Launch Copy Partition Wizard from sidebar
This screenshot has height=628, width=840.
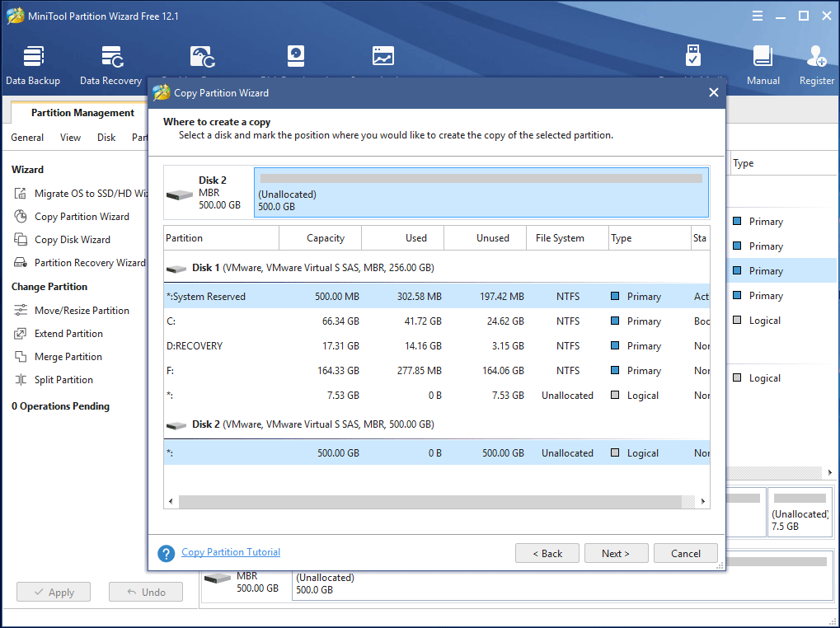tap(72, 216)
